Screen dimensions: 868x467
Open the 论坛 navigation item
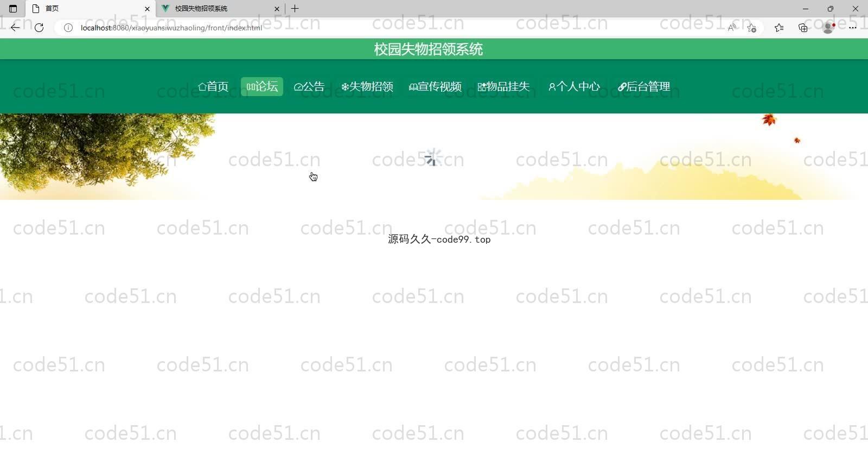click(262, 87)
